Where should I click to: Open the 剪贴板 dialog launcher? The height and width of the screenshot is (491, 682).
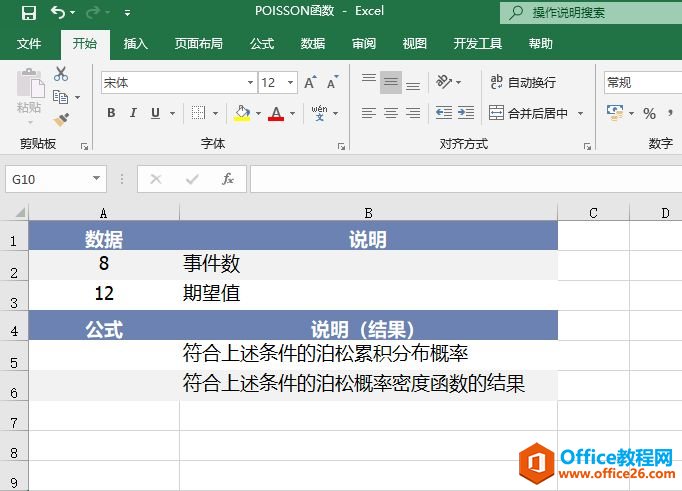tap(84, 147)
